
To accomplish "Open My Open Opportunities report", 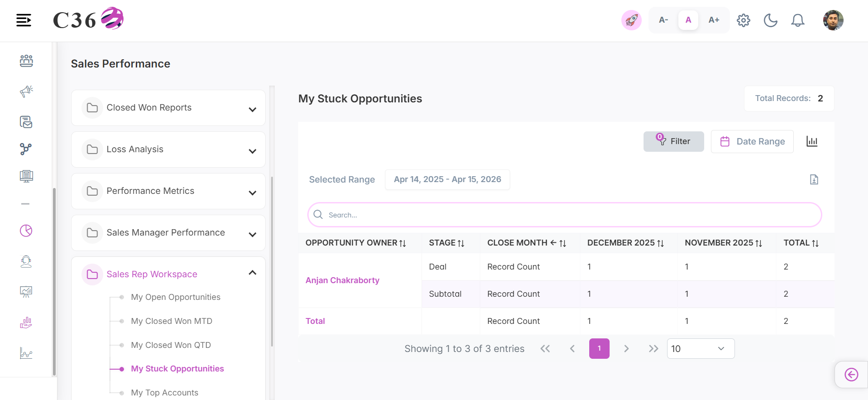I will 176,297.
